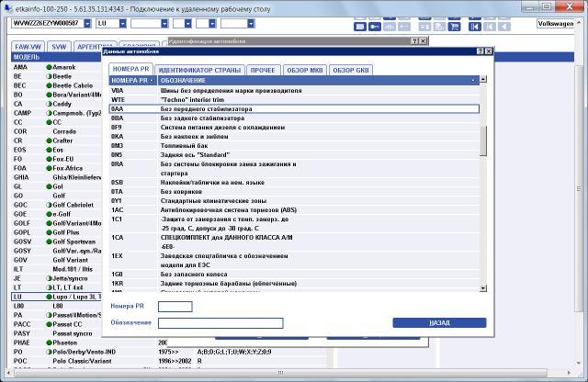The width and height of the screenshot is (588, 382).
Task: Select the EOS Eos model row
Action: [x=57, y=150]
